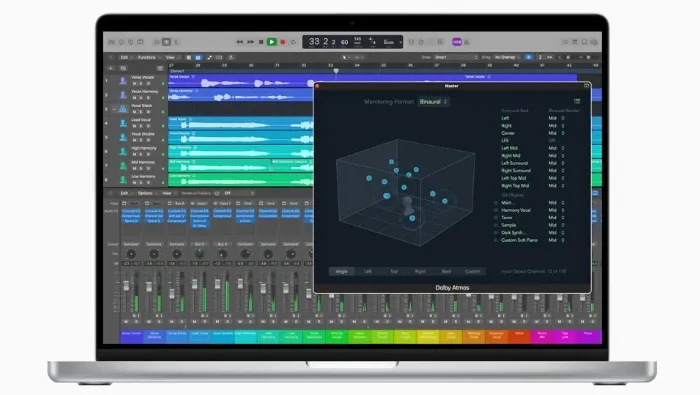This screenshot has height=395, width=700.
Task: Open the first channel's Surround output slot
Action: pyautogui.click(x=131, y=244)
